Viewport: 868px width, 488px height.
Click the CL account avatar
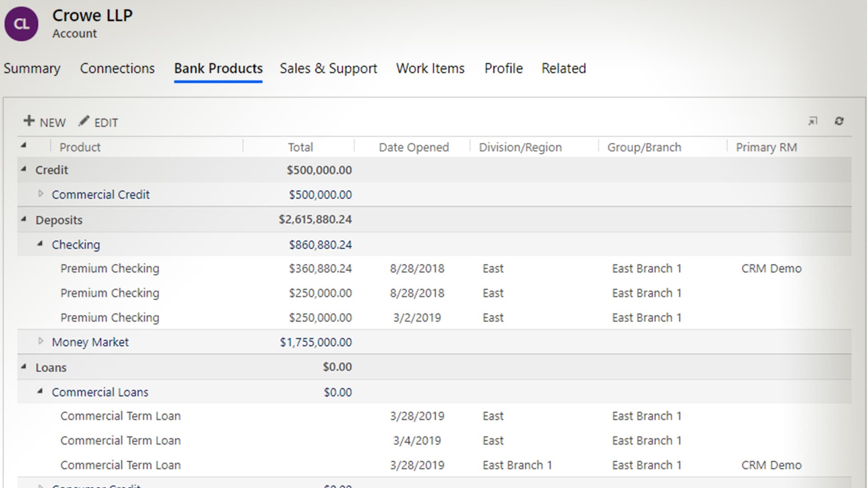pos(21,24)
